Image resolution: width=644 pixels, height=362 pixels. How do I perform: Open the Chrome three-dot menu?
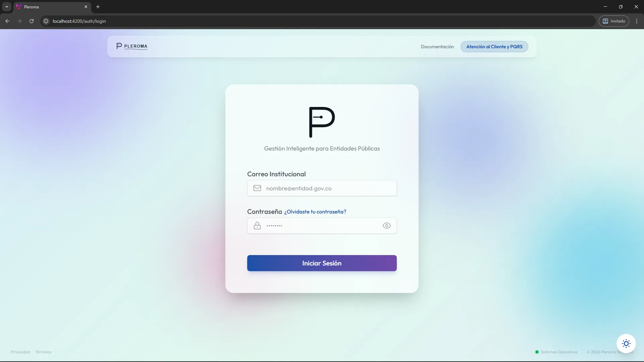click(x=637, y=21)
